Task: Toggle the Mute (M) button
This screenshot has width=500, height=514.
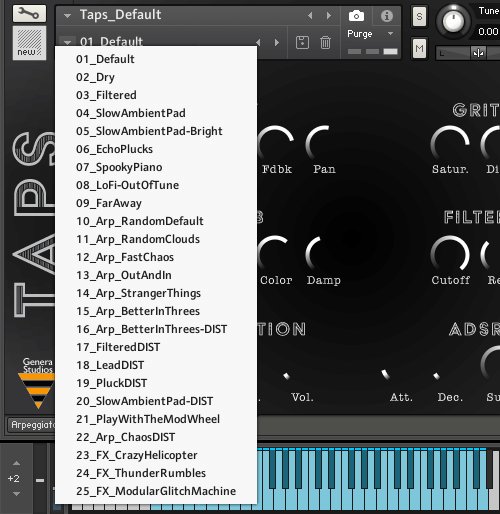Action: click(x=419, y=49)
